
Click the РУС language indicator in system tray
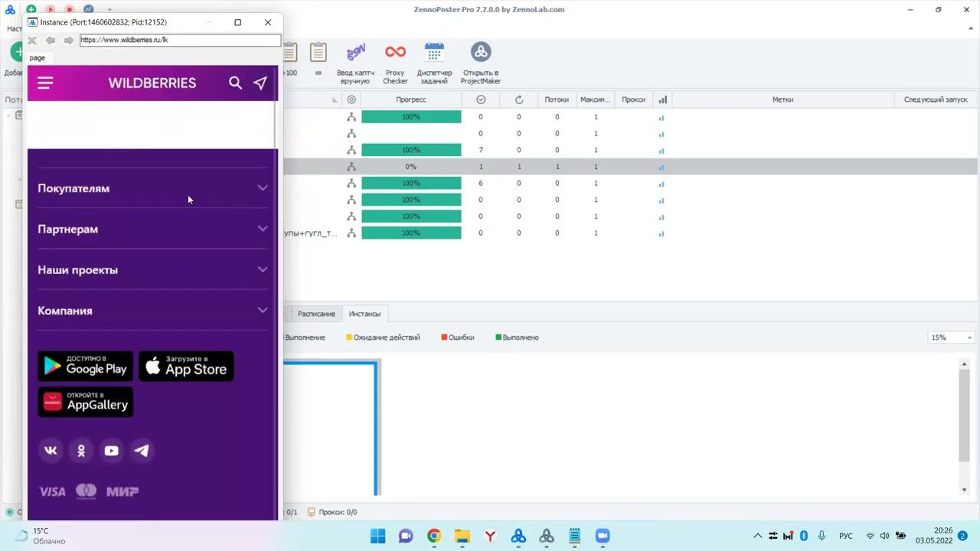(846, 536)
